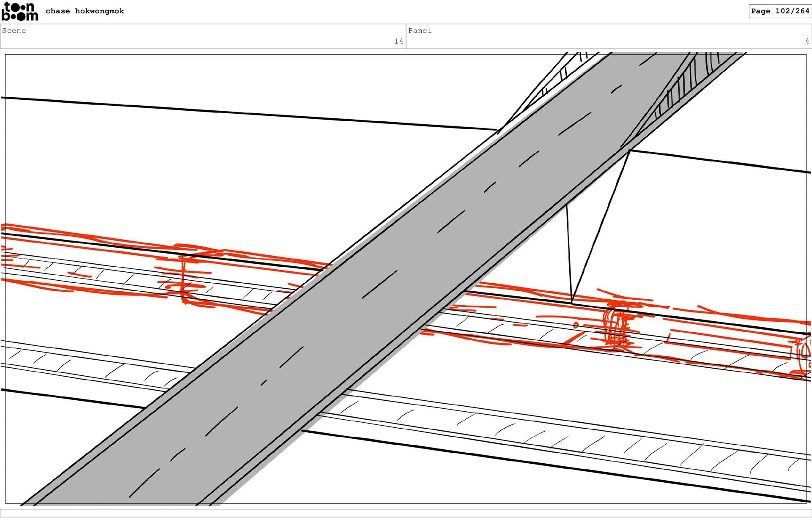
Task: Click the Page 102/264 indicator box
Action: pyautogui.click(x=779, y=11)
